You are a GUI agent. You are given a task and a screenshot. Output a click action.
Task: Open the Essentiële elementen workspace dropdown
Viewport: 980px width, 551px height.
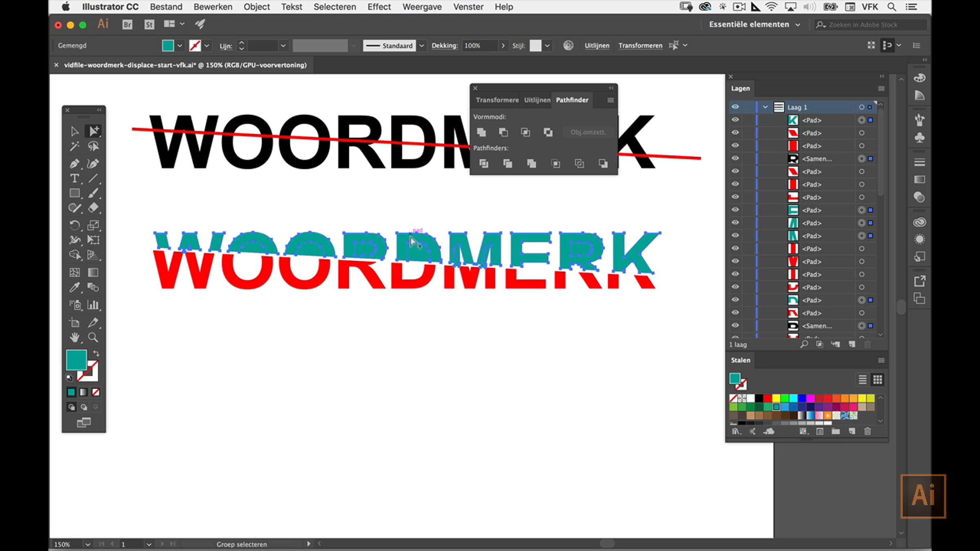797,24
